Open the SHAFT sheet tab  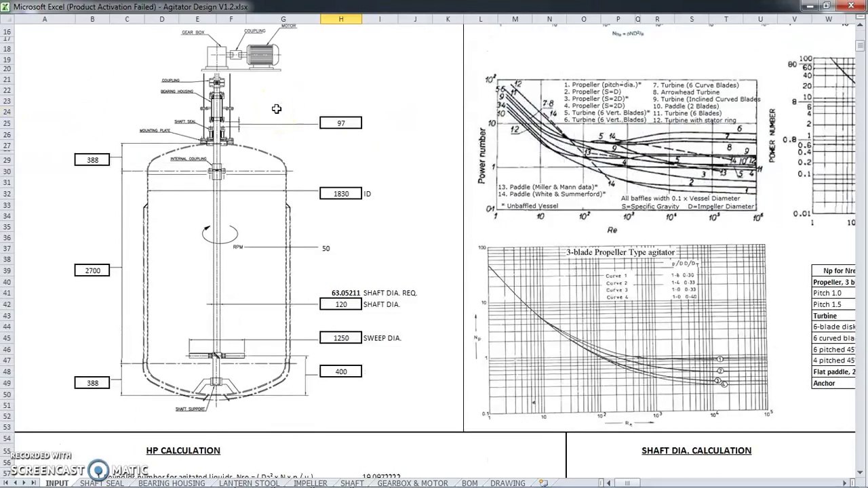pyautogui.click(x=352, y=483)
